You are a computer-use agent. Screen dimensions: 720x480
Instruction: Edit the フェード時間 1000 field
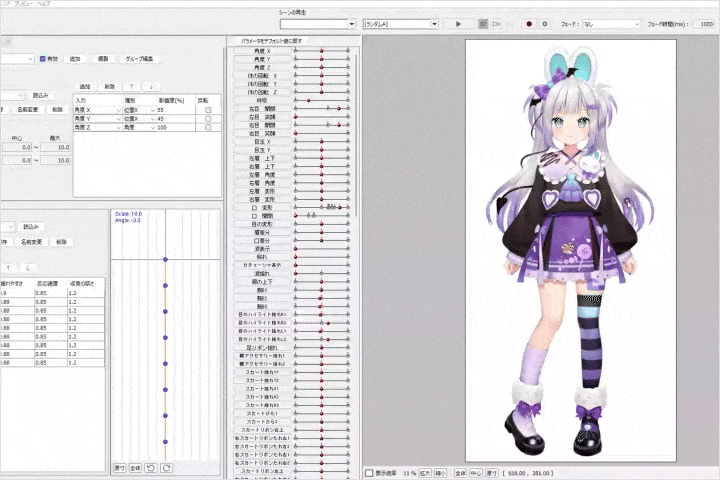tap(703, 24)
